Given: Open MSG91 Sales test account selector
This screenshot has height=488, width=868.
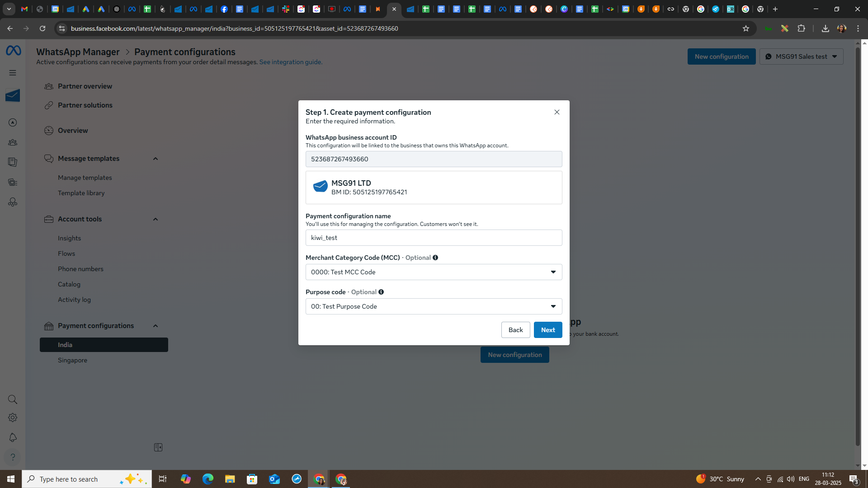Looking at the screenshot, I should pyautogui.click(x=801, y=56).
